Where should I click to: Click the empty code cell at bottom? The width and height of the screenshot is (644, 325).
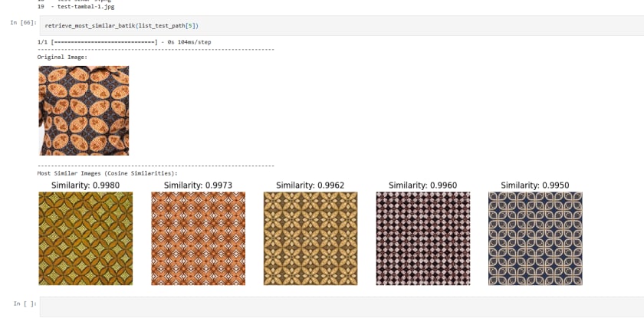342,307
